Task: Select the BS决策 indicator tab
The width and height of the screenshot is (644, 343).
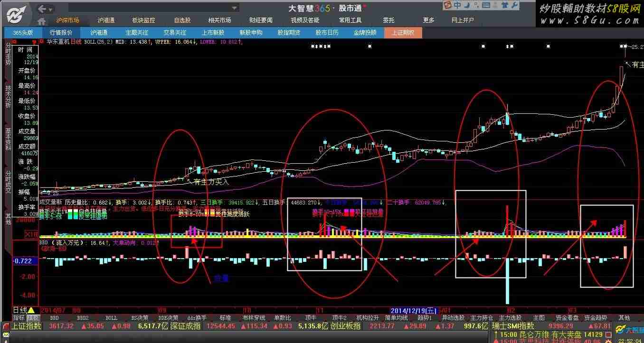Action: point(140,318)
